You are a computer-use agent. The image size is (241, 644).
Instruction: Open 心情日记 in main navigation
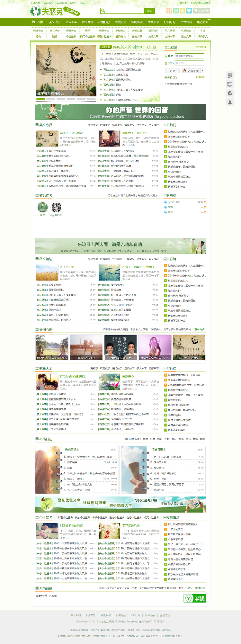click(104, 22)
